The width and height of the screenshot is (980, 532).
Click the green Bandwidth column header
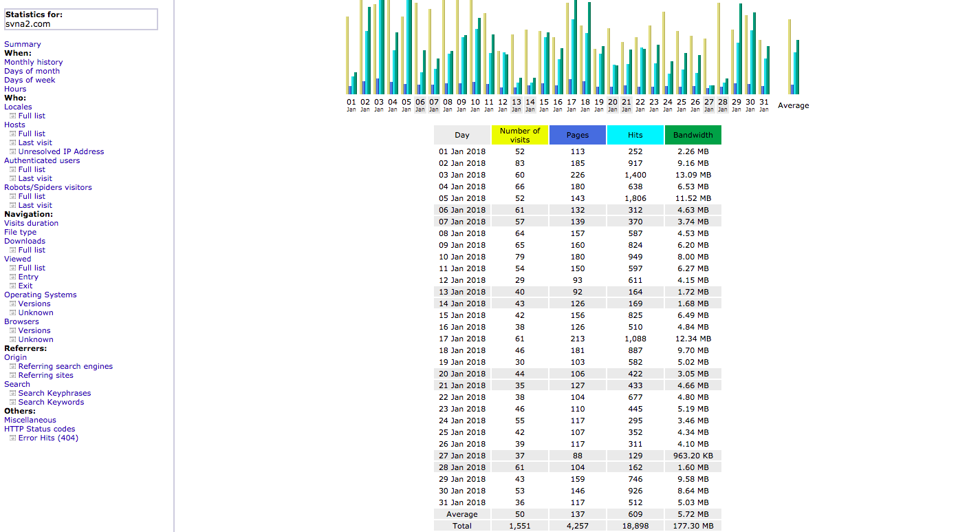coord(693,135)
